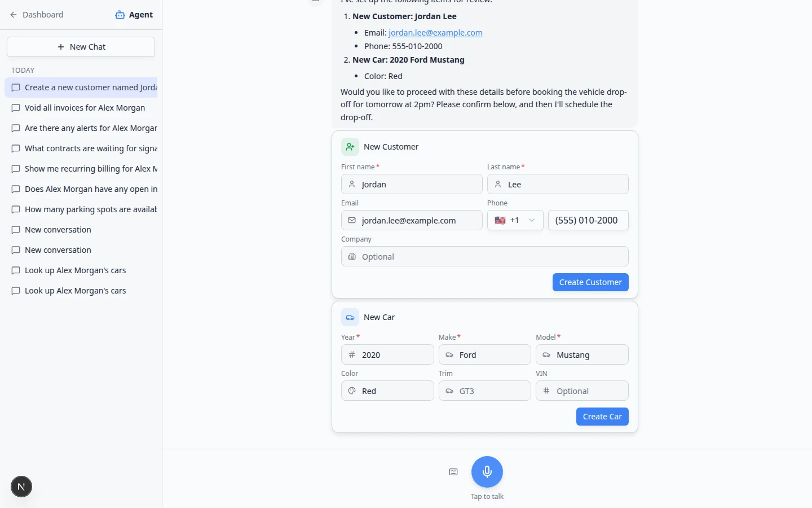Switch to keyboard input icon
The height and width of the screenshot is (508, 812).
(x=453, y=472)
